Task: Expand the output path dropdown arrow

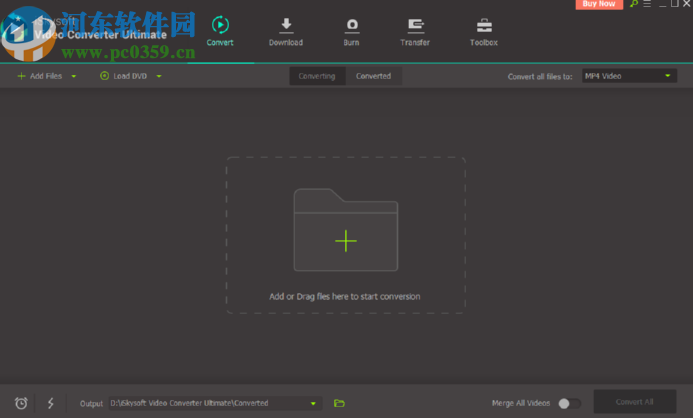Action: pyautogui.click(x=313, y=403)
